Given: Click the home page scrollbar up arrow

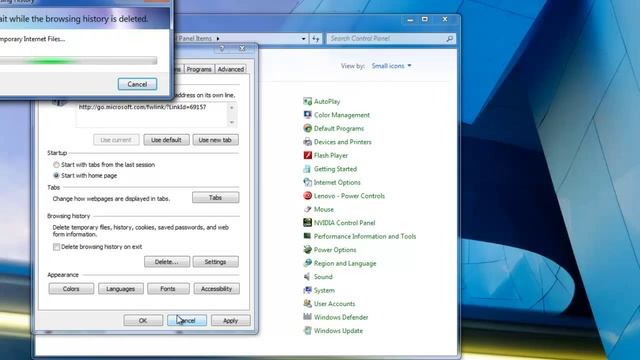Looking at the screenshot, I should pyautogui.click(x=232, y=108).
